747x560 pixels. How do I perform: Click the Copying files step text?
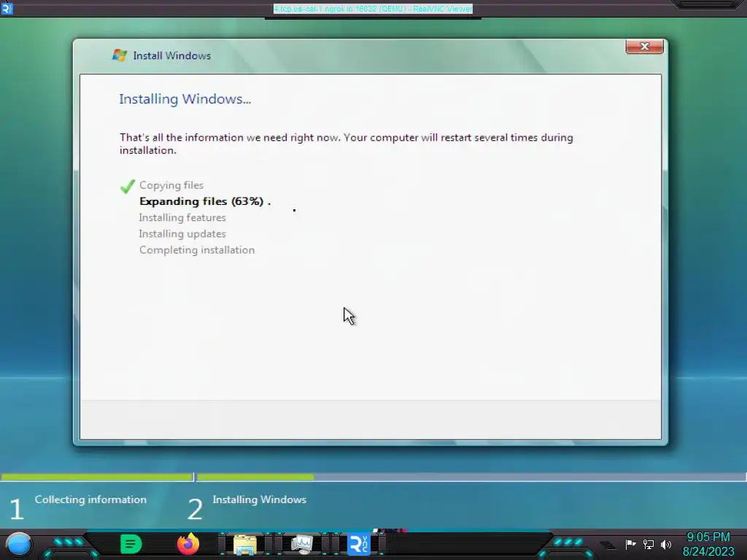coord(171,185)
